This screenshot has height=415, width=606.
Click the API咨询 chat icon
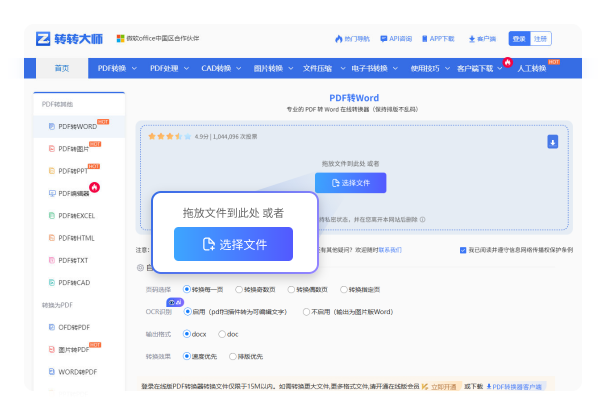tap(383, 39)
